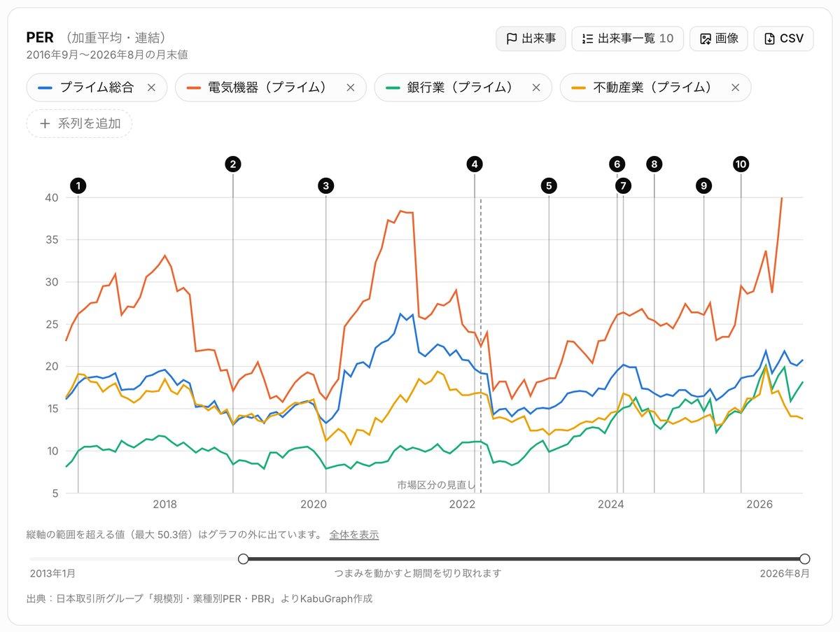840x632 pixels.
Task: Select event marker 10 on the chart
Action: [741, 164]
